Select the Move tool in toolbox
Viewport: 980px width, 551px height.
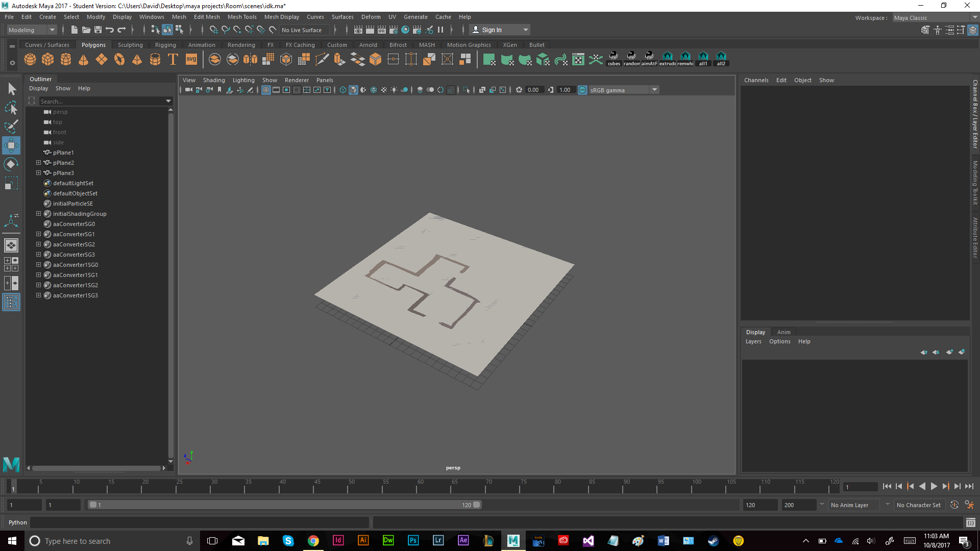pos(11,145)
